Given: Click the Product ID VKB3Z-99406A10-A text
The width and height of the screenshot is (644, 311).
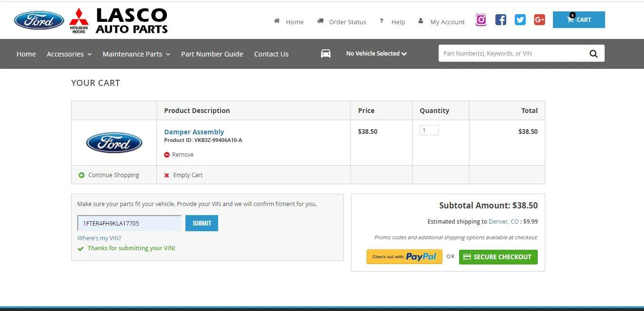Looking at the screenshot, I should pyautogui.click(x=203, y=141).
